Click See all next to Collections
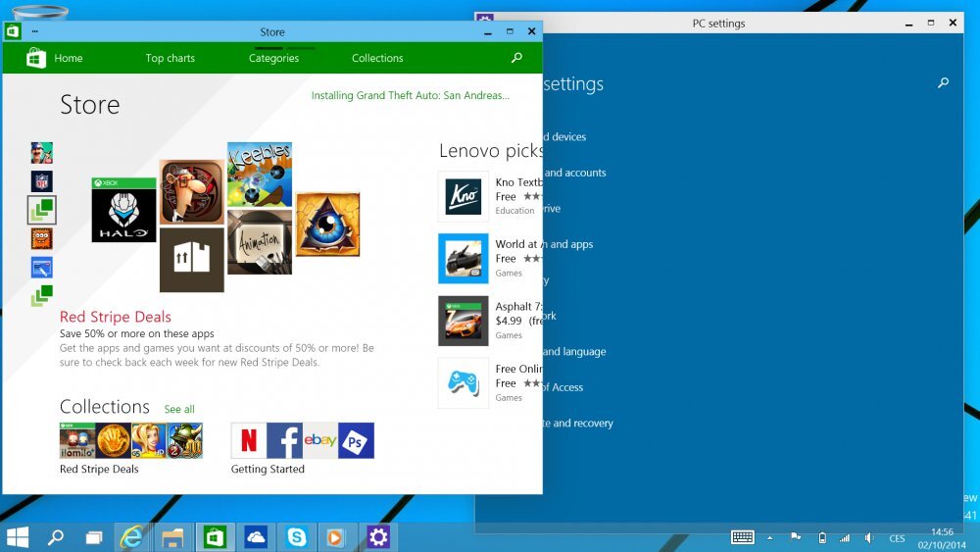The image size is (980, 552). 179,410
